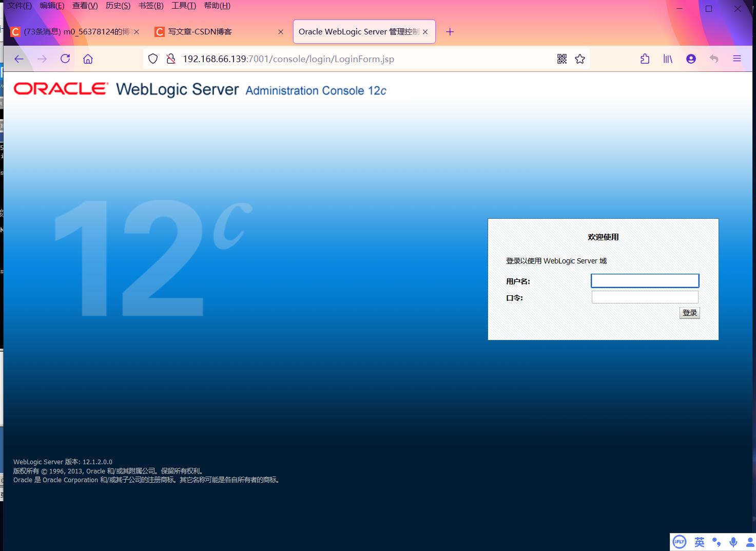Screen dimensions: 756x551
Task: Open the extensions puzzle icon
Action: [645, 59]
